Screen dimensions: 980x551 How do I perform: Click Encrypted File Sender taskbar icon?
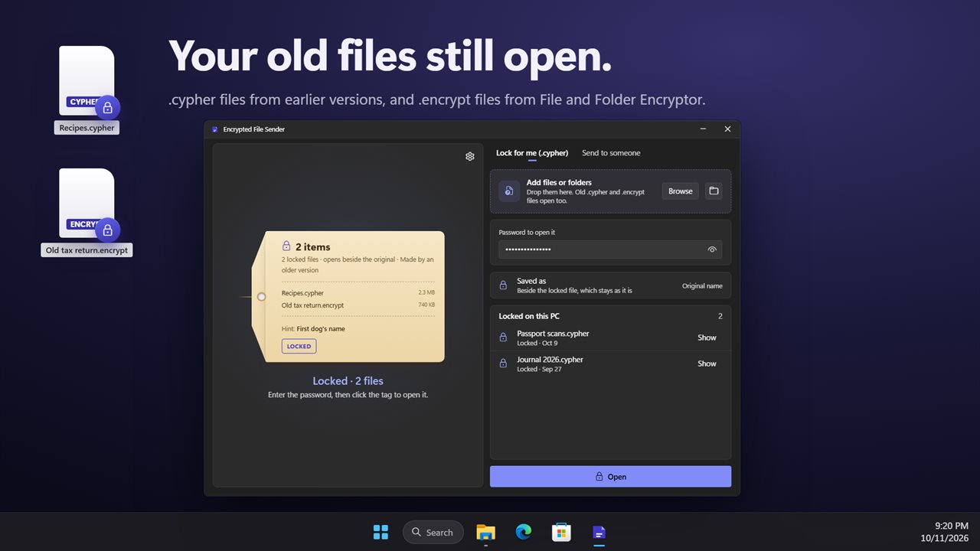[599, 532]
